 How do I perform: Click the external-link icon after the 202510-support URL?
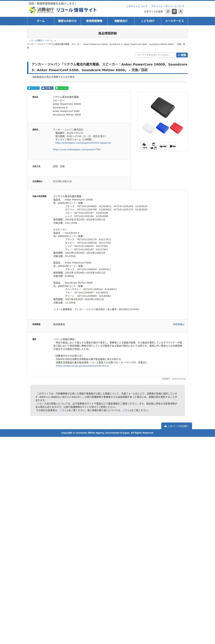click(x=110, y=143)
